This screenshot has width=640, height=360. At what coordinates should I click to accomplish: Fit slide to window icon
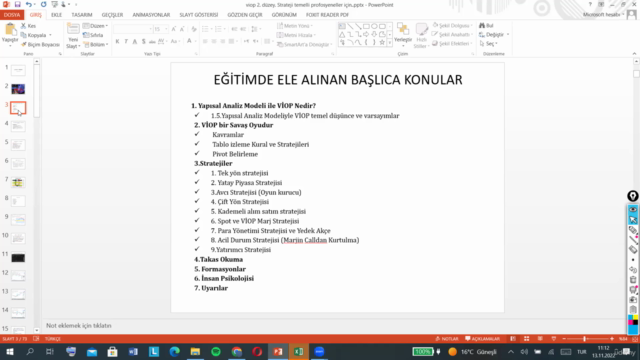pos(635,339)
